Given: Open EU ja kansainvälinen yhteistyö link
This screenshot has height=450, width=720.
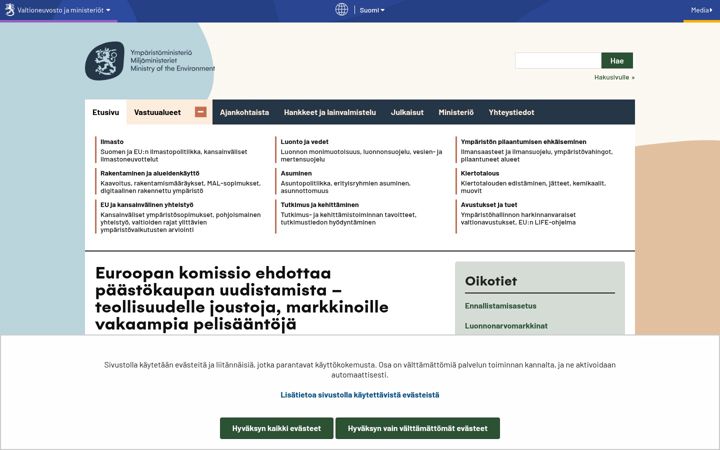Looking at the screenshot, I should point(147,205).
